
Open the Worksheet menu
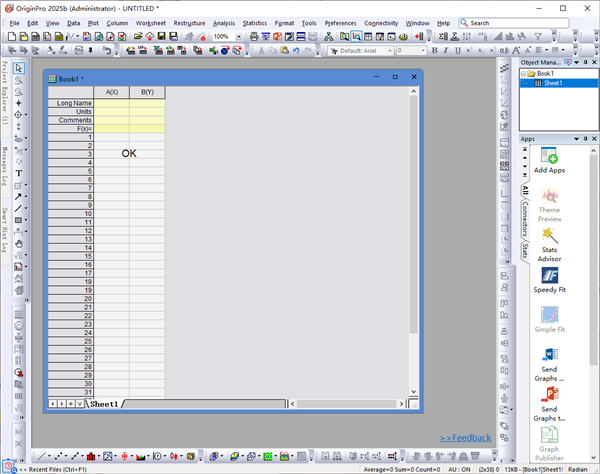[x=151, y=23]
